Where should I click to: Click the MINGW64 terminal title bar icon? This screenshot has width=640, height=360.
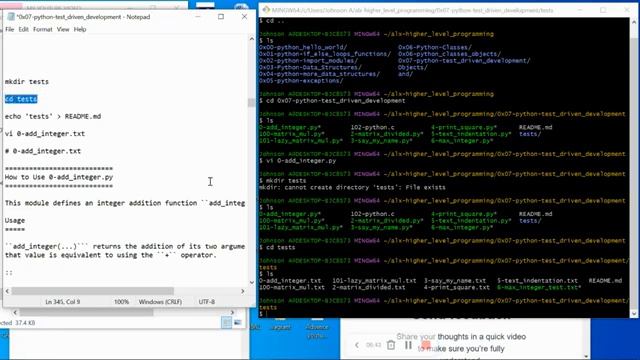click(x=266, y=10)
